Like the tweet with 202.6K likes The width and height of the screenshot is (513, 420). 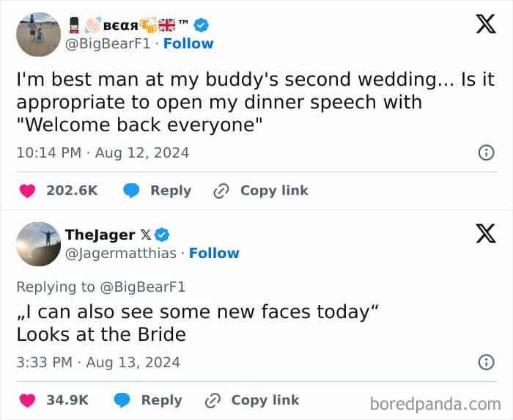[27, 191]
